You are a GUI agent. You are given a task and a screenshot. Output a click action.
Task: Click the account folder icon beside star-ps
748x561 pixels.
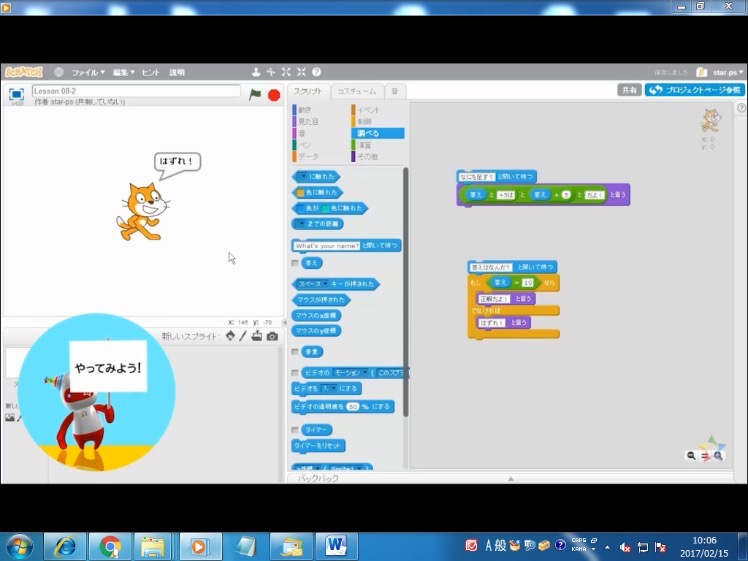(x=701, y=72)
